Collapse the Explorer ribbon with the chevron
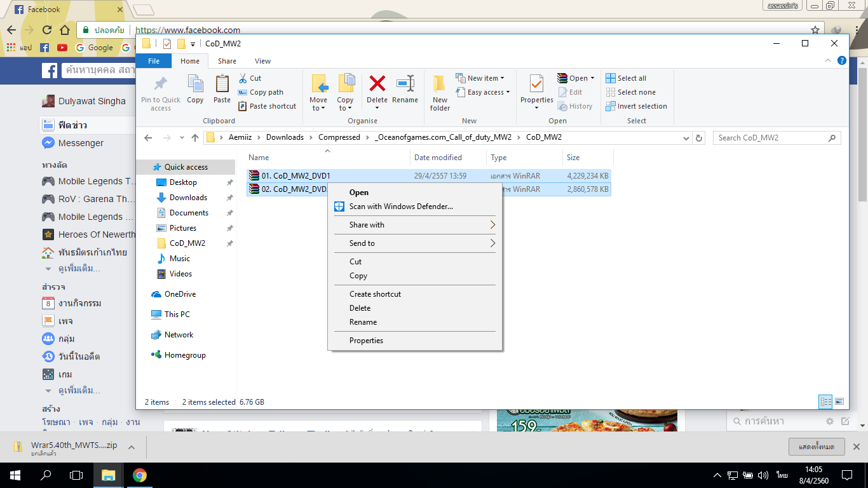The image size is (868, 488). pos(828,61)
